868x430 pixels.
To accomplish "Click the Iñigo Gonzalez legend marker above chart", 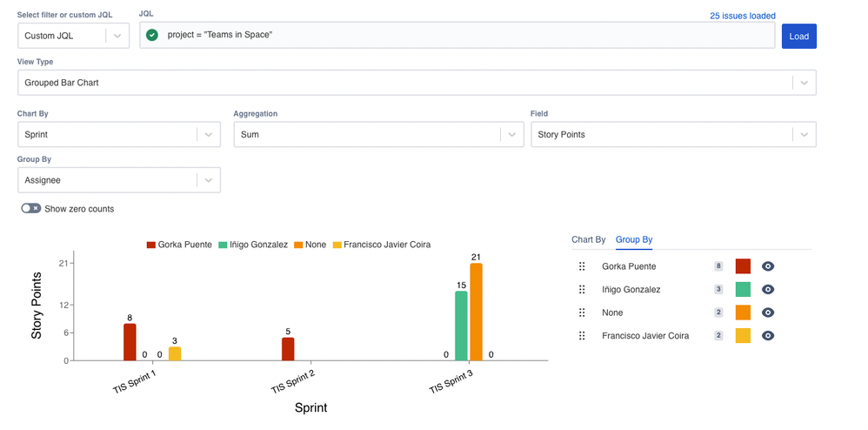I will click(x=223, y=245).
